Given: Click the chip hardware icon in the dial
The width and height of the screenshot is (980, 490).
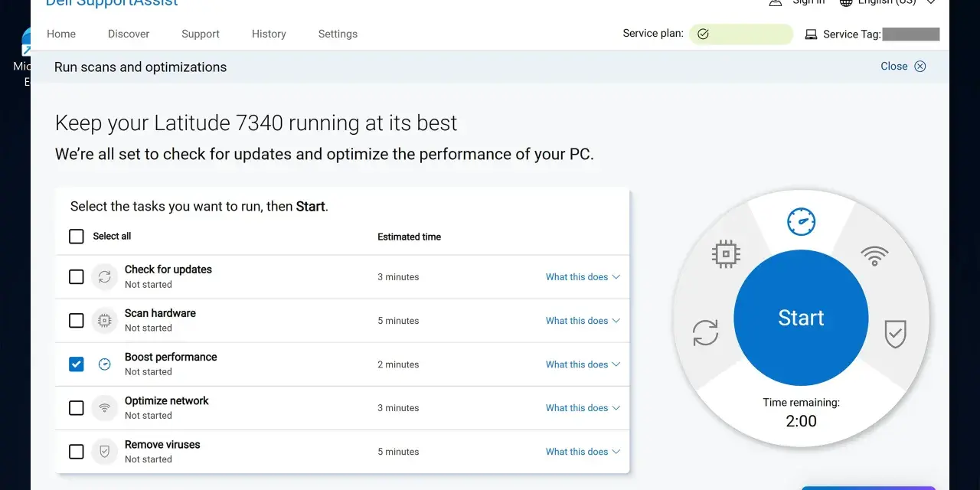Looking at the screenshot, I should (725, 254).
